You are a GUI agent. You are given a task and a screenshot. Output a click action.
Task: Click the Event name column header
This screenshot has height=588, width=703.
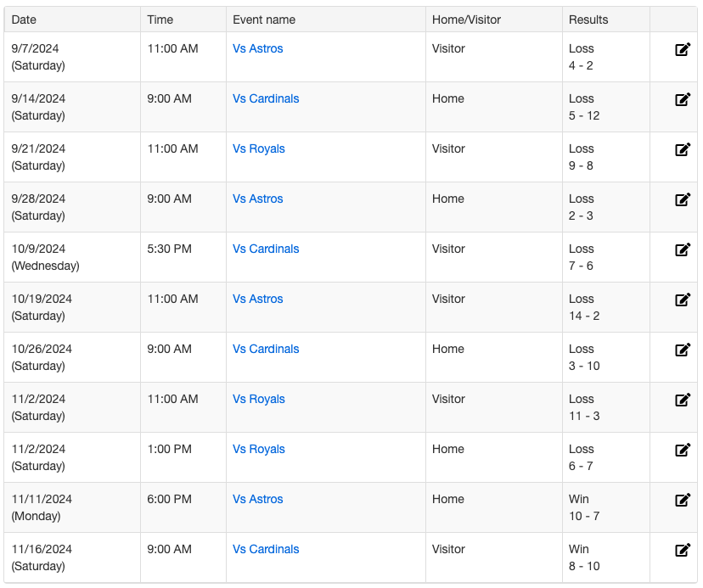coord(264,20)
